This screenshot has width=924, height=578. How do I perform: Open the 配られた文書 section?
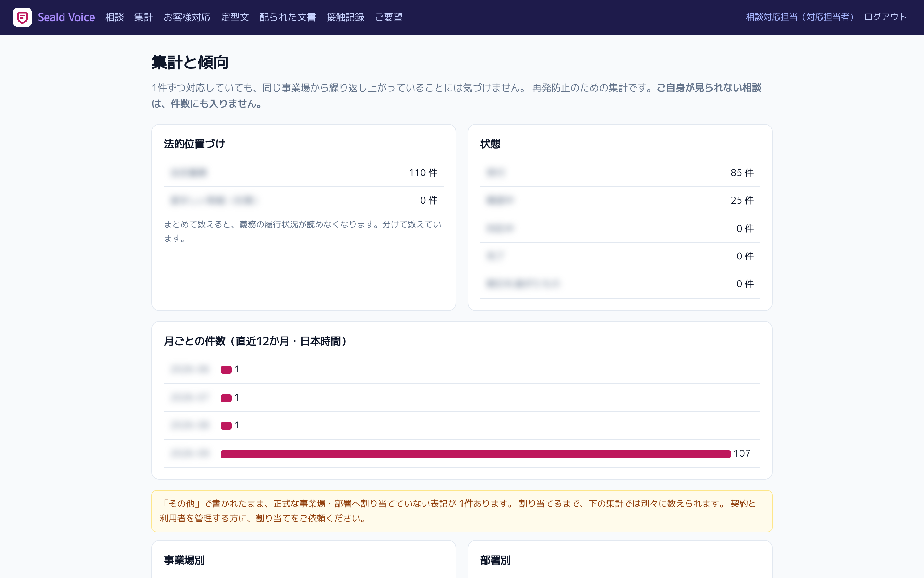[x=288, y=17]
